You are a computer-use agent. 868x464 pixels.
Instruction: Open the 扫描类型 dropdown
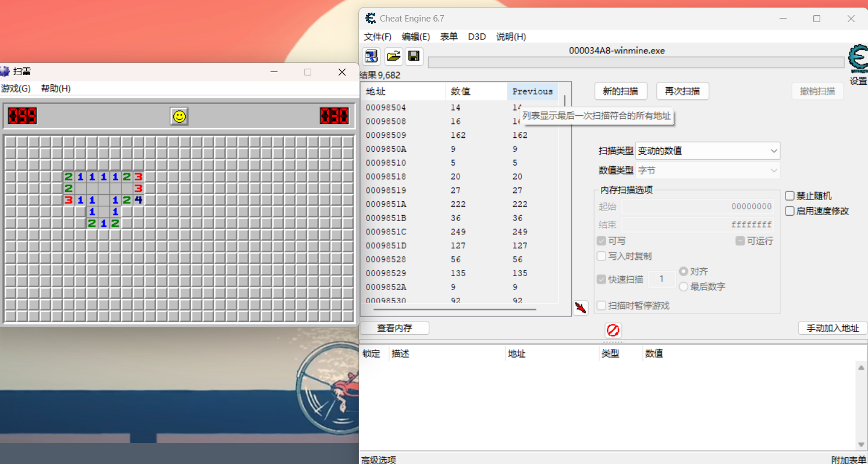click(707, 151)
